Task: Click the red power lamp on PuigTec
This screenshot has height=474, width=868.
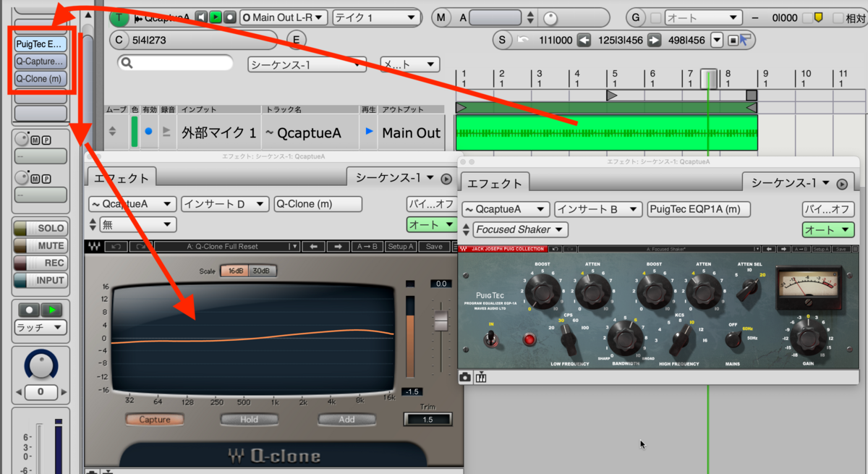Action: (x=529, y=339)
